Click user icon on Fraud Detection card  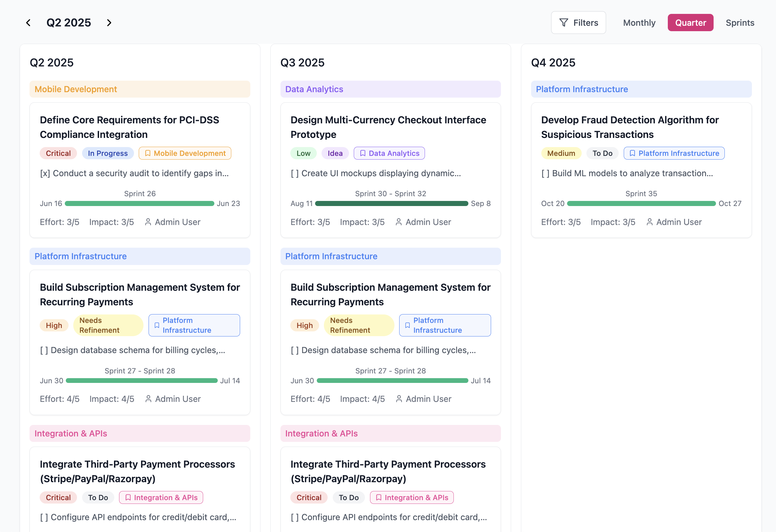[x=649, y=222]
